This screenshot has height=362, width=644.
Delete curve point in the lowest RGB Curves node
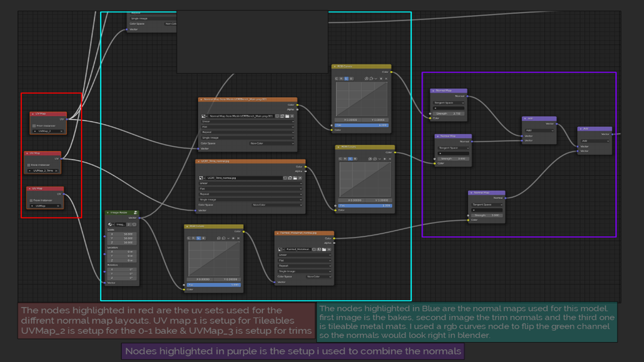click(x=238, y=238)
